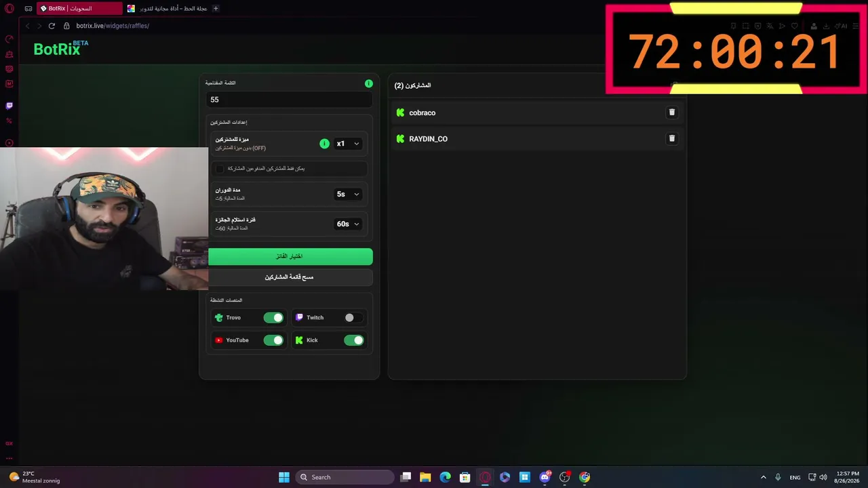The image size is (868, 488).
Task: Click the Windows taskbar Search box
Action: pyautogui.click(x=346, y=477)
